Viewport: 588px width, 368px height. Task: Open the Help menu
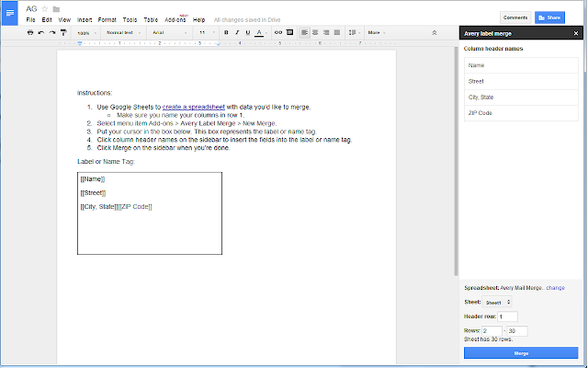(x=198, y=20)
